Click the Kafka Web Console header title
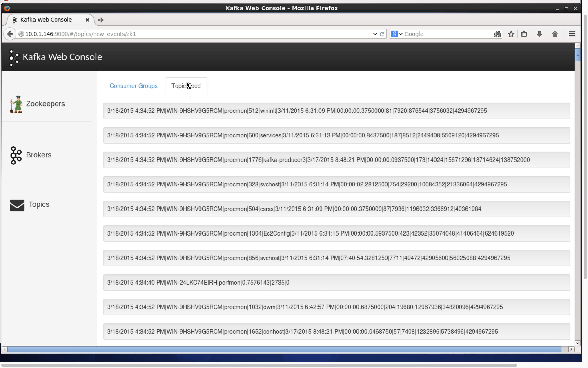This screenshot has height=368, width=588. pos(62,57)
